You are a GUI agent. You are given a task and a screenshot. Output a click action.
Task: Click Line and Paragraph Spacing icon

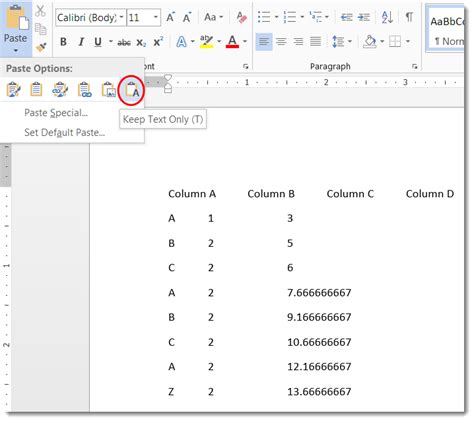click(338, 42)
